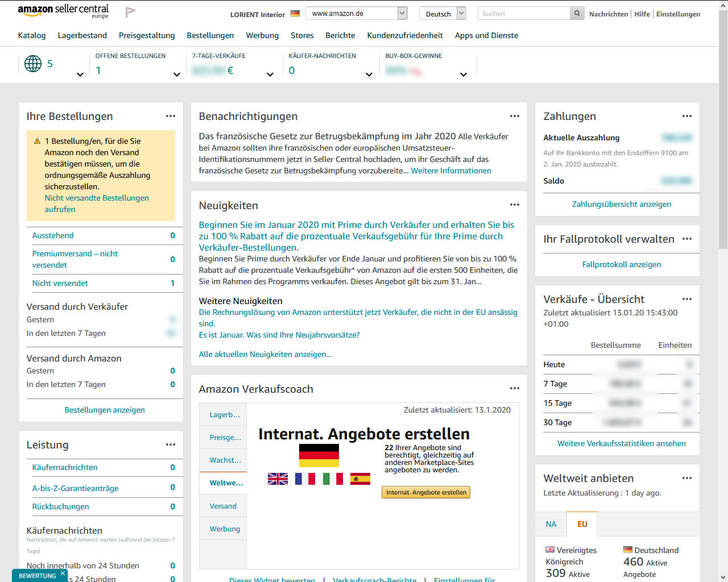Click the warning triangle in orders alert
Viewport: 728px width, 582px height.
click(37, 141)
